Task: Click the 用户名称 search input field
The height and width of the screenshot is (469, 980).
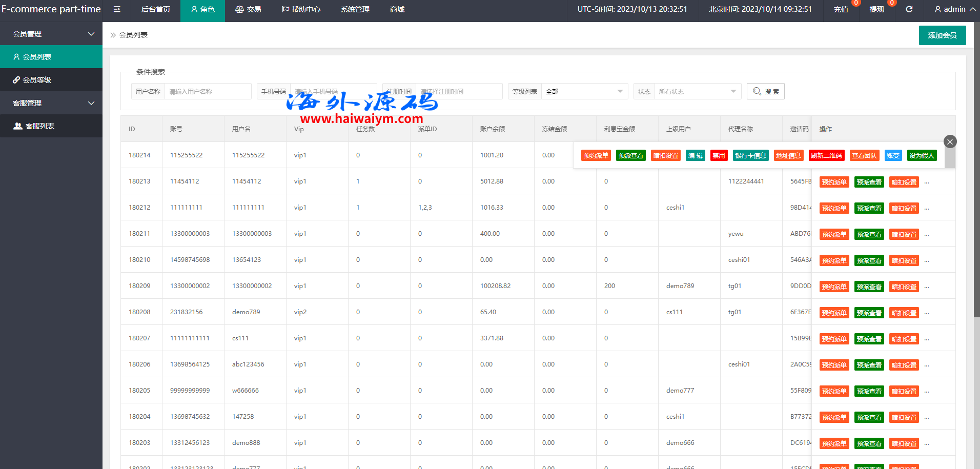Action: coord(208,91)
